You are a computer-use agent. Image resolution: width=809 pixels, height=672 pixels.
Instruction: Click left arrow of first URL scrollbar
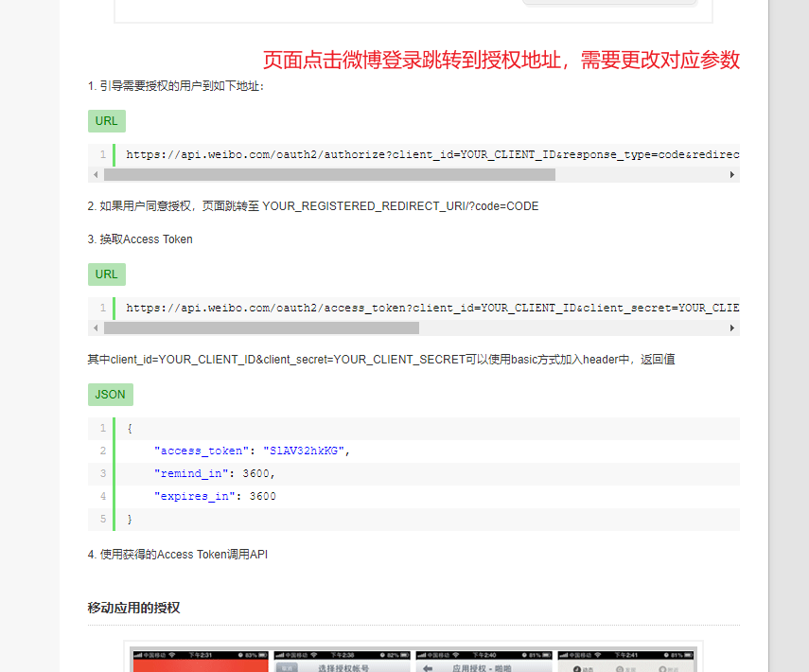pyautogui.click(x=96, y=175)
